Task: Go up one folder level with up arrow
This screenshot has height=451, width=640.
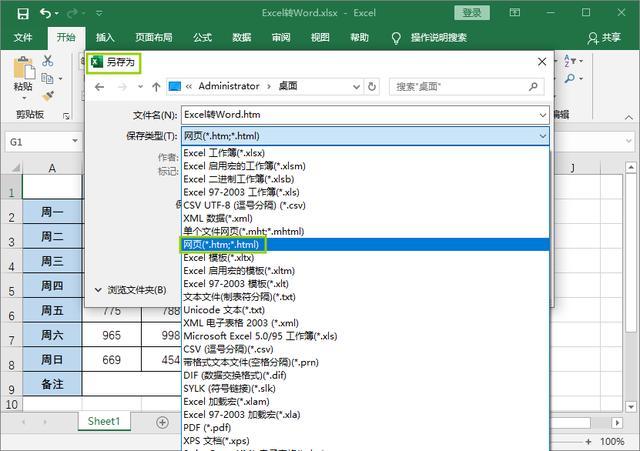Action: pyautogui.click(x=156, y=87)
